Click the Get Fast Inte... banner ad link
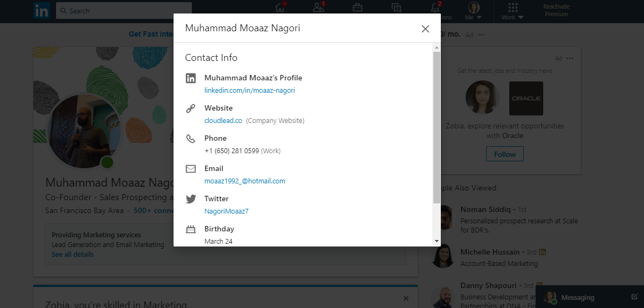This screenshot has height=308, width=644. pos(151,34)
